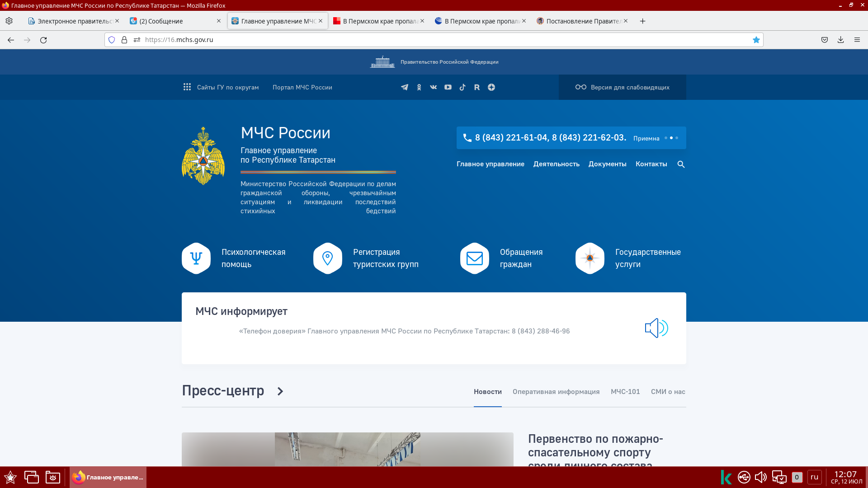Open the Rutube 'R' social icon
This screenshot has height=488, width=868.
click(x=477, y=87)
